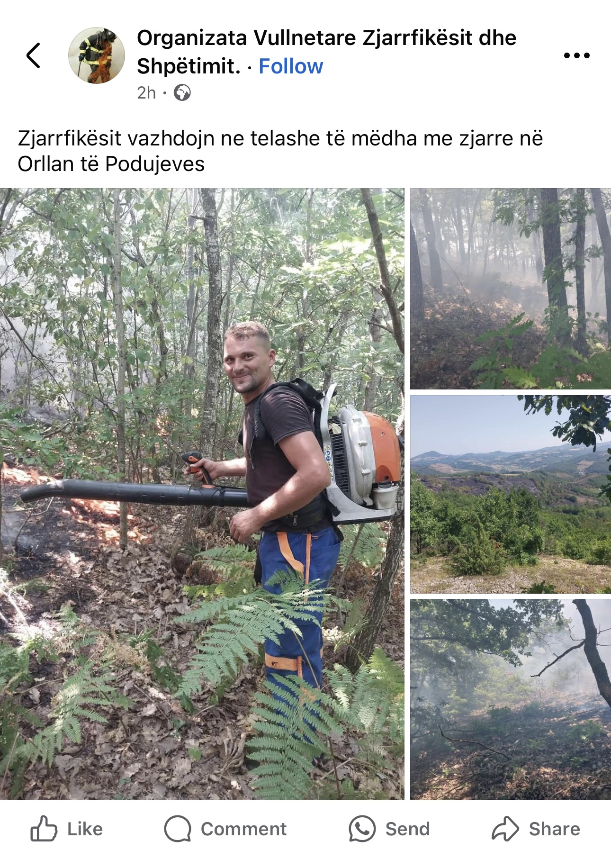Open the Organizata Vullnetare Zjarrfikësit dhe Shpëtimit page name
The image size is (611, 868).
[326, 52]
